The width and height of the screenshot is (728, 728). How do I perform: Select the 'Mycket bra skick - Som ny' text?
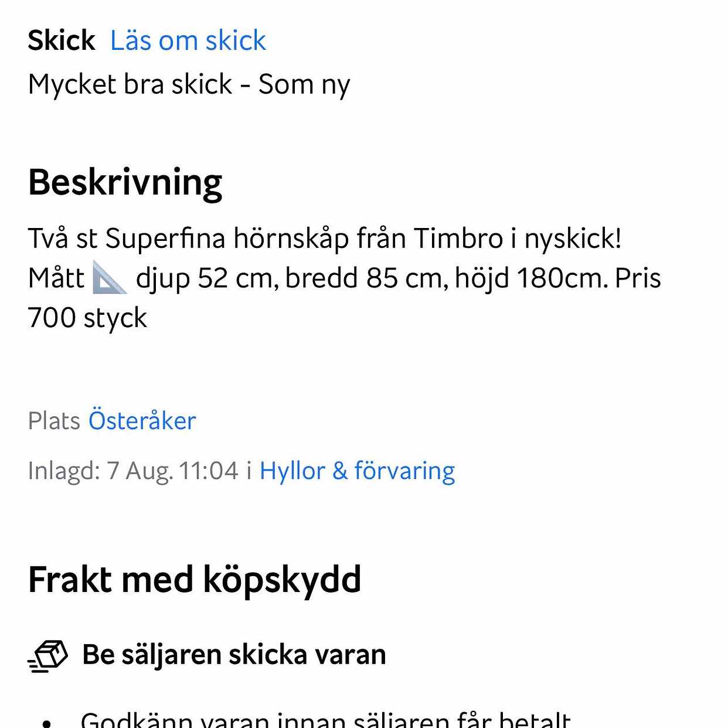coord(189,84)
